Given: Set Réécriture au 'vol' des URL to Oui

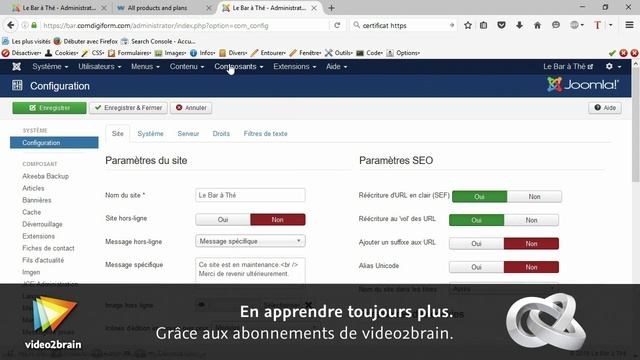Looking at the screenshot, I should pos(476,220).
